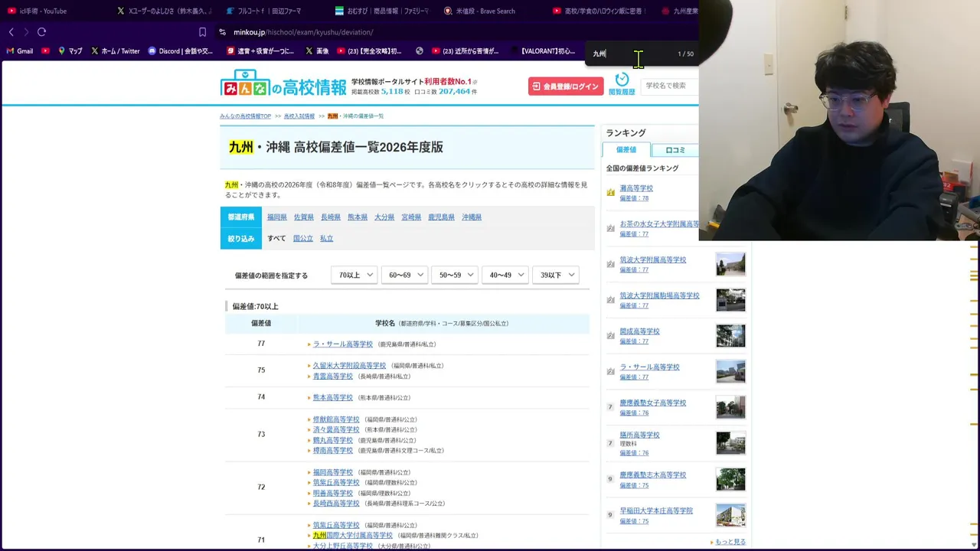Click the みんなの高校情報 site logo
980x551 pixels.
tap(283, 83)
